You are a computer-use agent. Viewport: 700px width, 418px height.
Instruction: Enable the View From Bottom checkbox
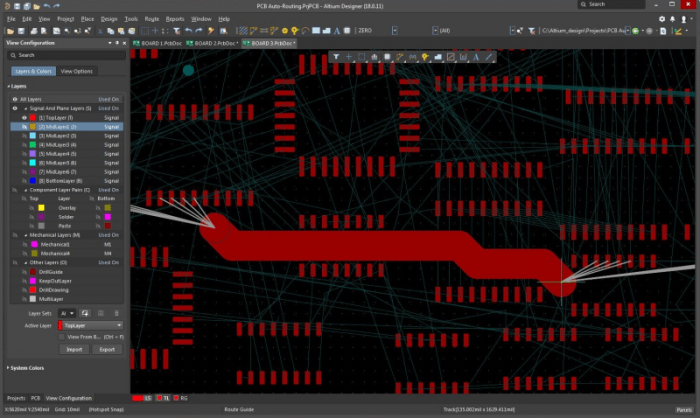(x=62, y=337)
